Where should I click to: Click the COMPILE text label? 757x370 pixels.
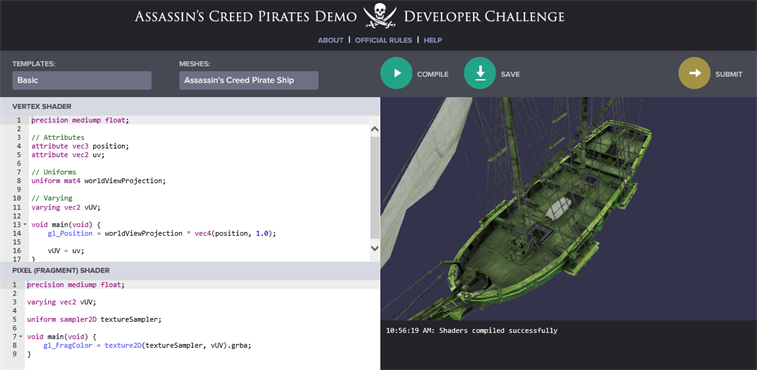(433, 74)
